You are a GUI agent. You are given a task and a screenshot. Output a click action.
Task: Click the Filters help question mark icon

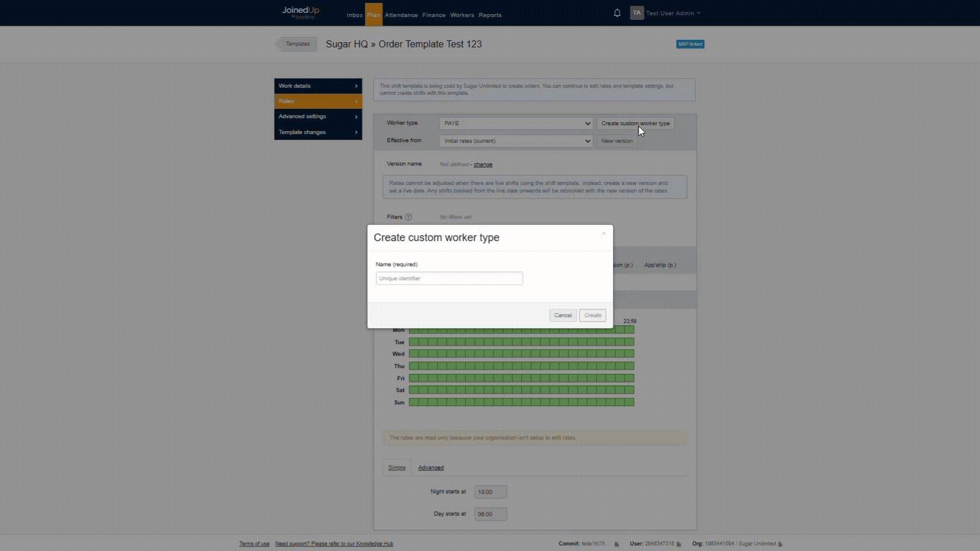[x=408, y=217]
